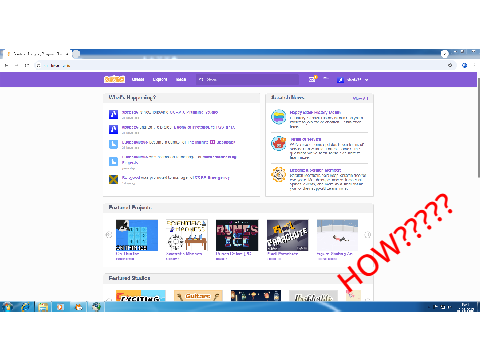
Task: Open the media player taskbar icon
Action: pyautogui.click(x=60, y=306)
